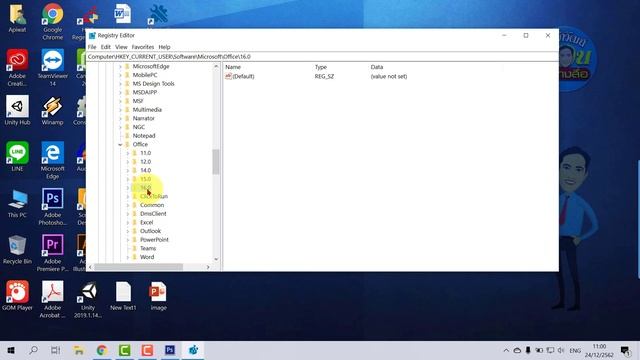Open Unity 2019.1.14 desktop shortcut
This screenshot has width=640, height=360.
88,300
